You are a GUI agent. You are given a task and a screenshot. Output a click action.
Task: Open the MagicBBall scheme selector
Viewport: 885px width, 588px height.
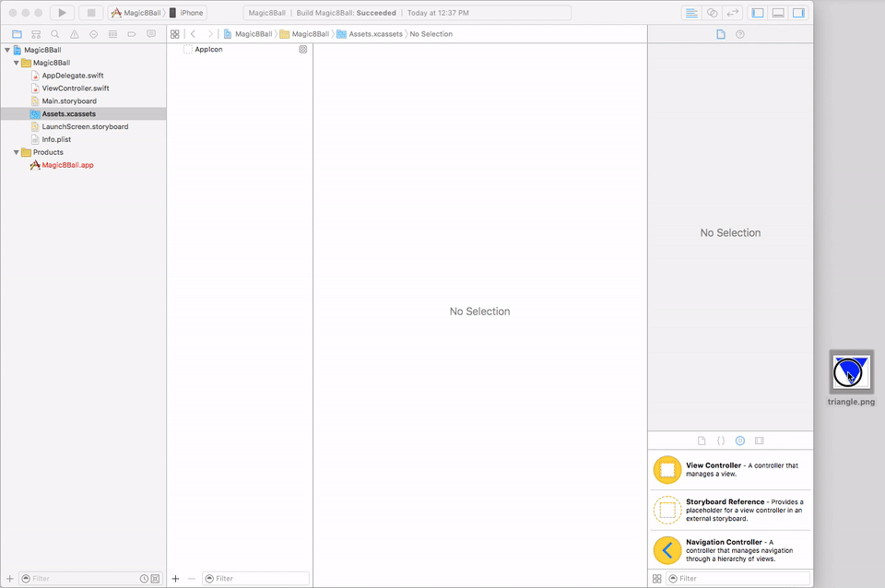pyautogui.click(x=136, y=12)
